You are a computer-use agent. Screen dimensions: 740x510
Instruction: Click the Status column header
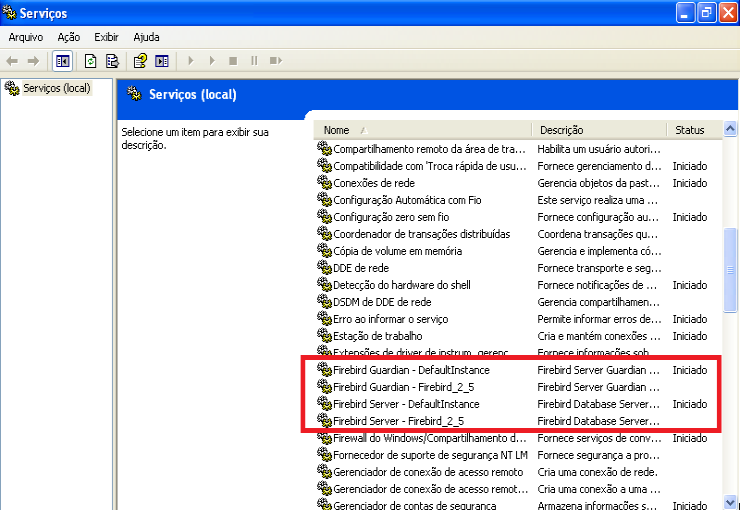[694, 130]
